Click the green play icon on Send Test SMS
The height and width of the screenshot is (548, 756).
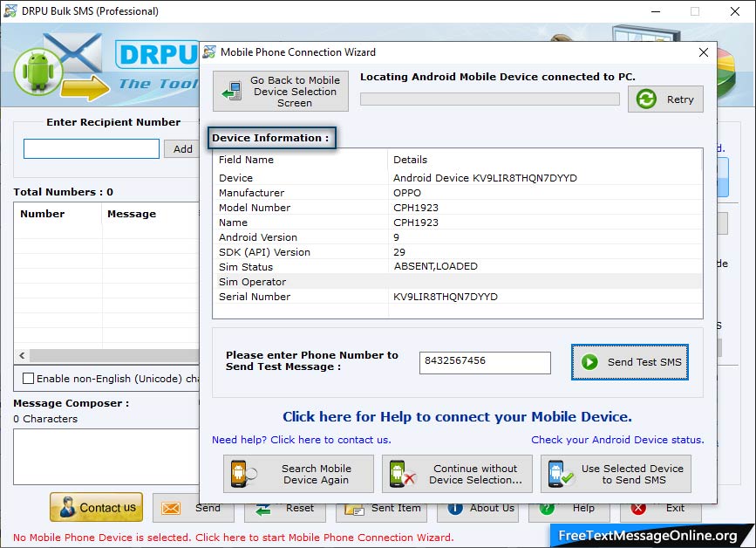point(589,362)
